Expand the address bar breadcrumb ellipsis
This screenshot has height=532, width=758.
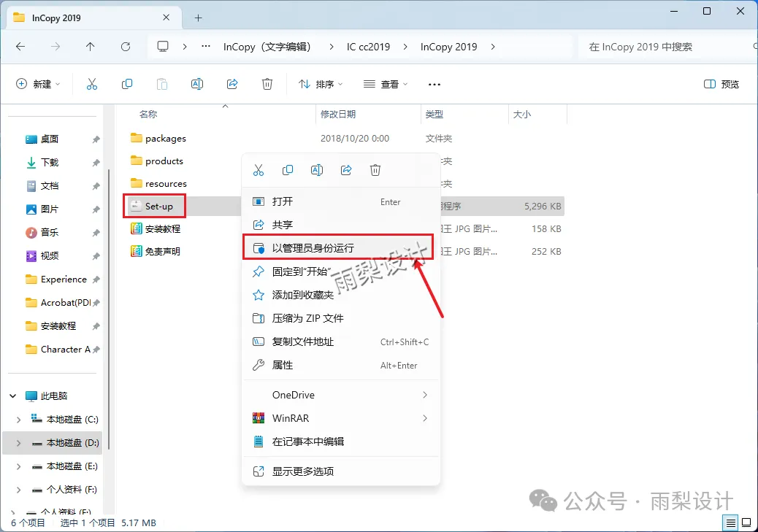tap(206, 47)
